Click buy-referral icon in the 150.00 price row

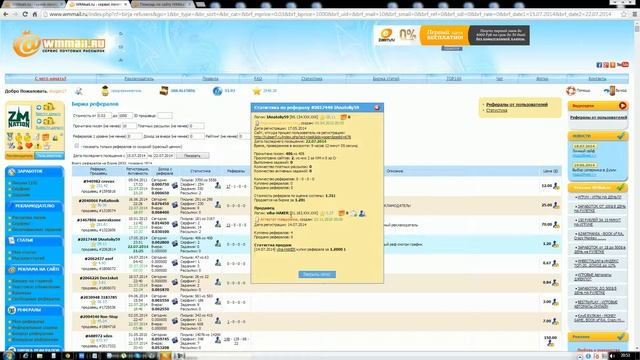pyautogui.click(x=551, y=343)
